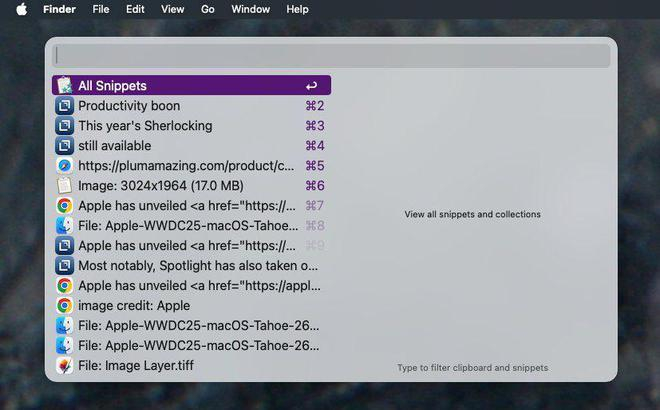Image resolution: width=660 pixels, height=410 pixels.
Task: Select This year's Sherlocking clipboard entry
Action: tap(192, 126)
